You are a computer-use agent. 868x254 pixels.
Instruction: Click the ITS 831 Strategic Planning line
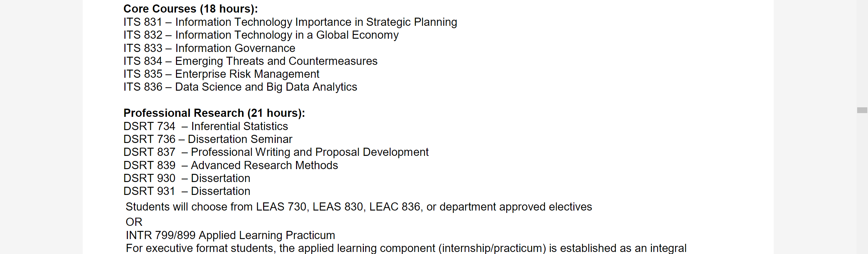tap(290, 22)
